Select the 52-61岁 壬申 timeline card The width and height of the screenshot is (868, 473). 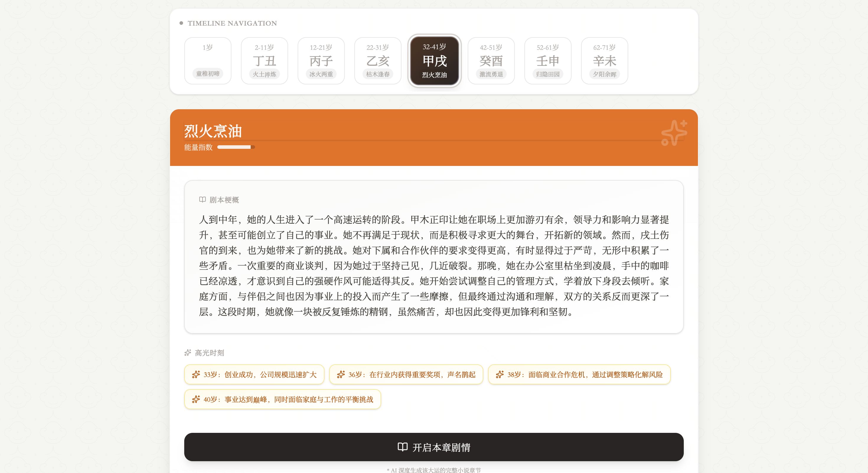pyautogui.click(x=548, y=61)
